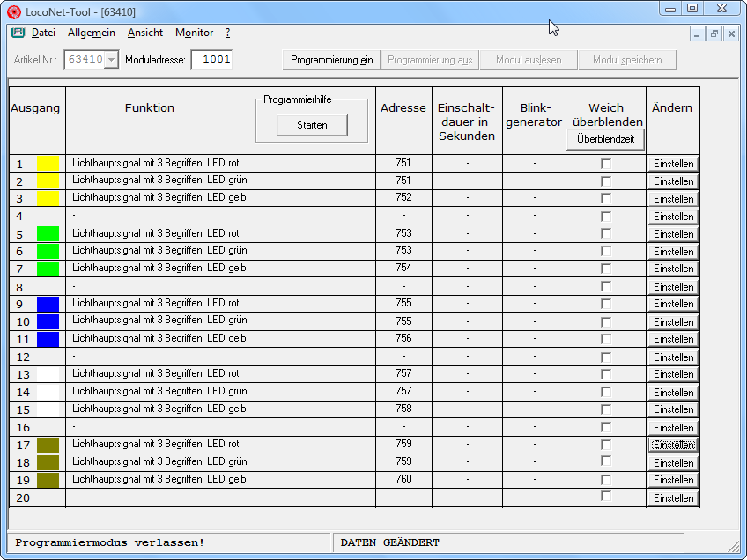This screenshot has width=747, height=560.
Task: Open the ? help menu
Action: (x=228, y=33)
